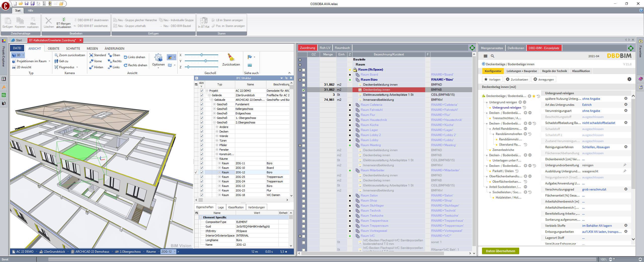Toggle Aktiv checkbox for Fenster
Viewport: 644px width, 262px height.
click(202, 150)
